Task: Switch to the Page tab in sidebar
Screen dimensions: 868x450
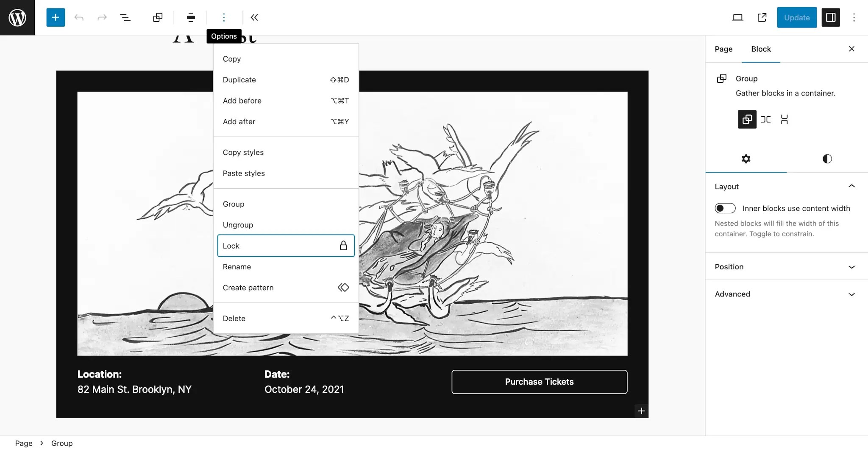Action: coord(723,49)
